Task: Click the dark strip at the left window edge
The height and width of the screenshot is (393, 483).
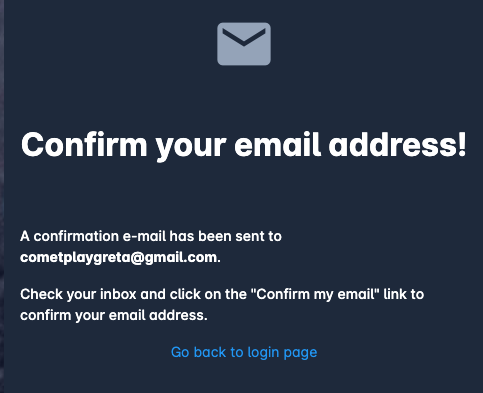Action: 2,196
